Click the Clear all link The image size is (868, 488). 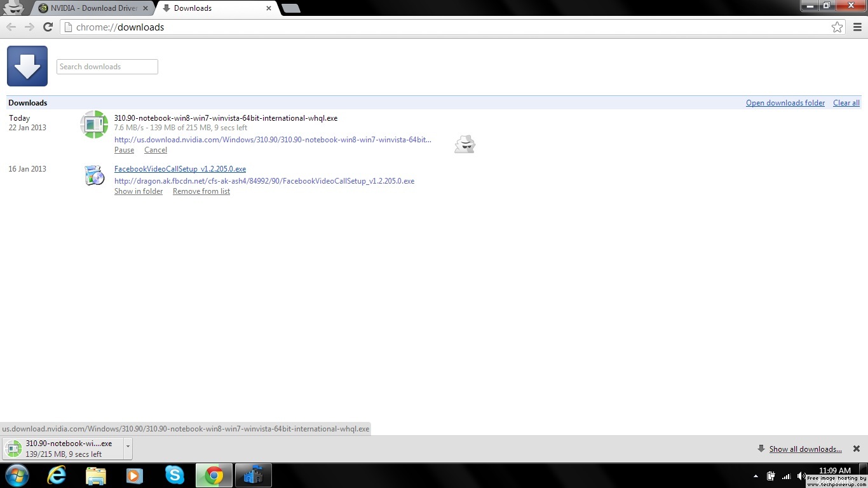[x=846, y=103]
